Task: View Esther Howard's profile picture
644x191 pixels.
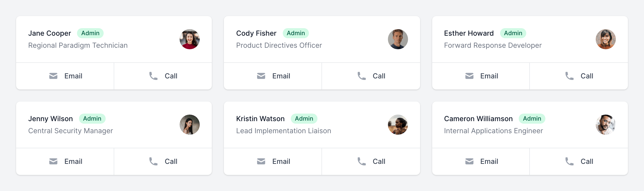Action: [606, 39]
